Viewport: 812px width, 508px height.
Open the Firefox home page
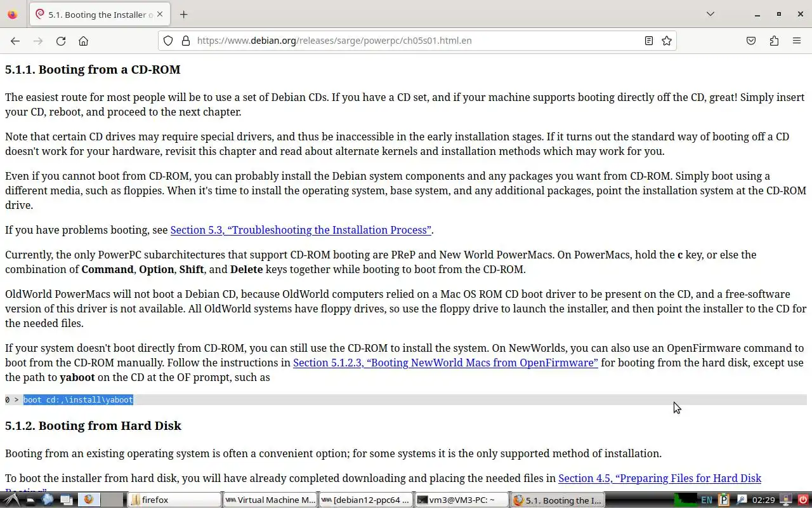tap(83, 41)
